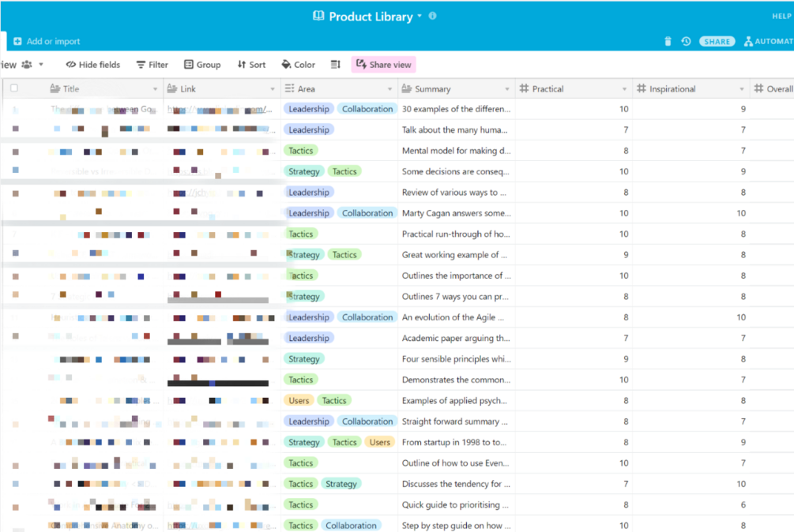The height and width of the screenshot is (532, 794).
Task: Select summary 'Practical run-through of ho...'
Action: tap(456, 234)
